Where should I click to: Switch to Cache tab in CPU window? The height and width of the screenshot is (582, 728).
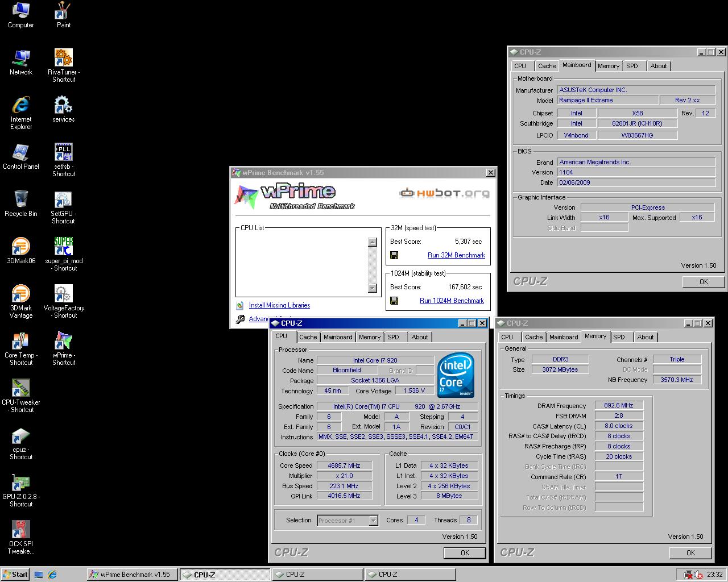(x=308, y=337)
